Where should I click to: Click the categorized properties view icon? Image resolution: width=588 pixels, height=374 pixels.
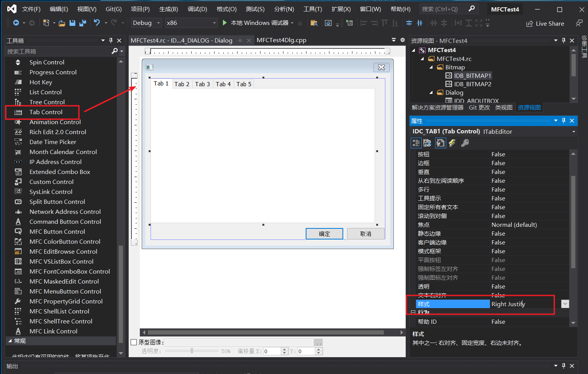[x=416, y=143]
